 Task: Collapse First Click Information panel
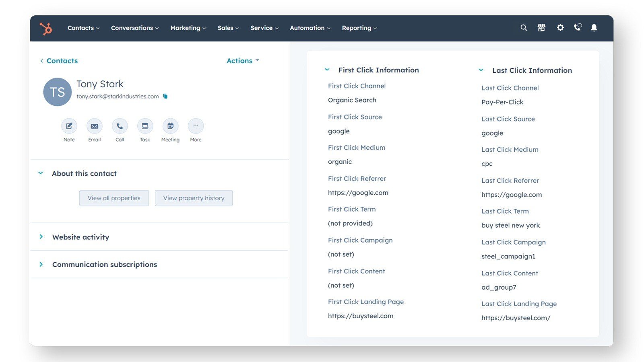click(327, 70)
